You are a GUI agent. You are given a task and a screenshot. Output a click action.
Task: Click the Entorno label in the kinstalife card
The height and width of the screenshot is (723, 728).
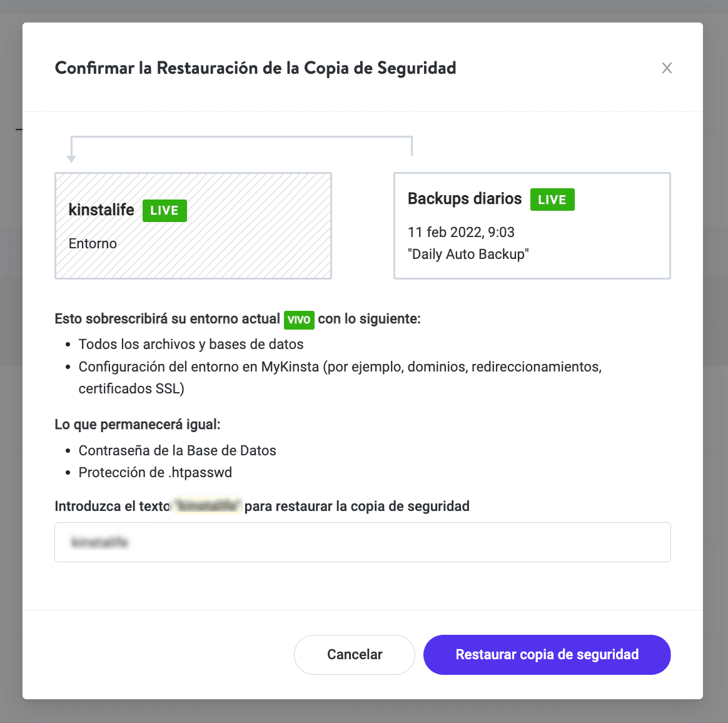pyautogui.click(x=93, y=244)
